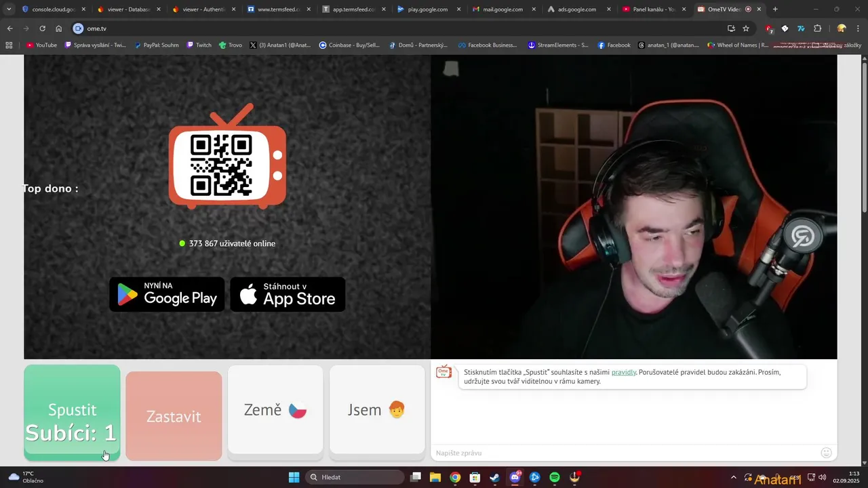This screenshot has width=868, height=488.
Task: Open the StreamElements bookmark
Action: click(558, 45)
